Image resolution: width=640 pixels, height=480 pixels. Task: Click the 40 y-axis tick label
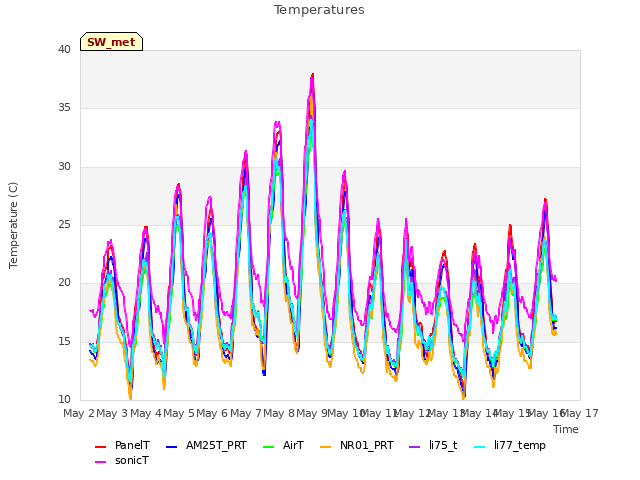click(x=64, y=49)
